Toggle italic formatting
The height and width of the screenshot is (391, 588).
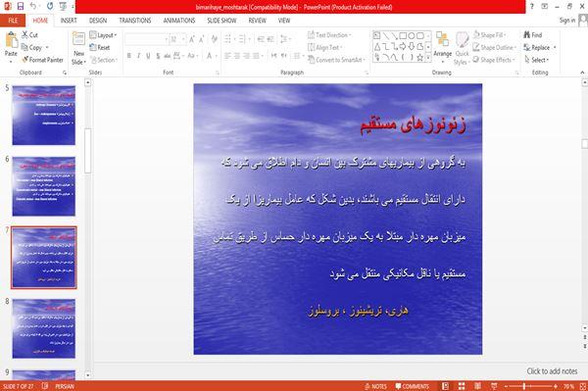[139, 56]
